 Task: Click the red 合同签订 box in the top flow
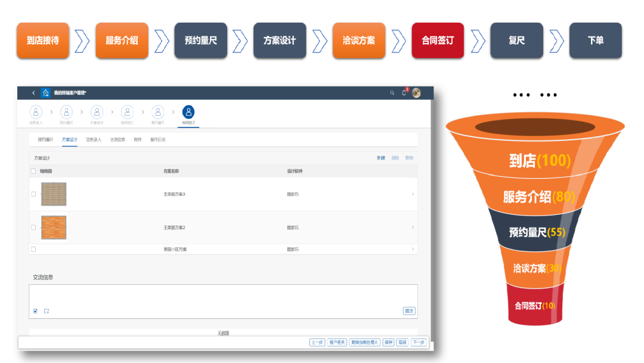438,40
